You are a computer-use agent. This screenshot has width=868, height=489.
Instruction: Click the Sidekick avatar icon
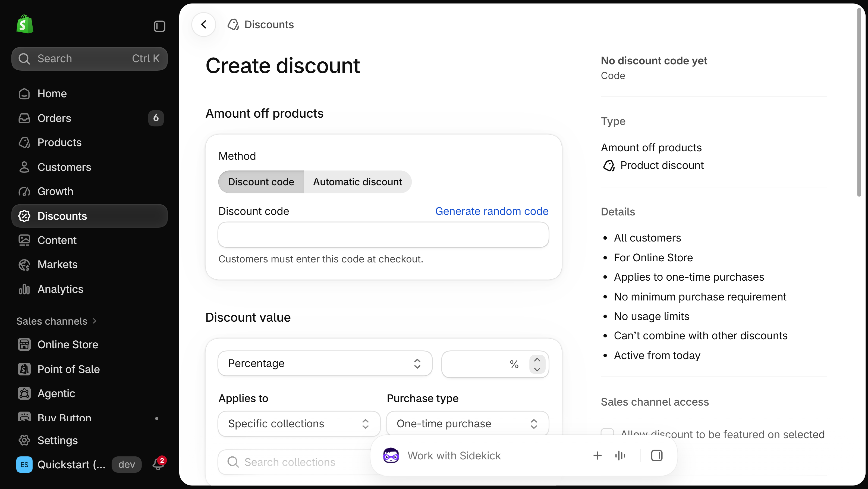[x=391, y=455]
